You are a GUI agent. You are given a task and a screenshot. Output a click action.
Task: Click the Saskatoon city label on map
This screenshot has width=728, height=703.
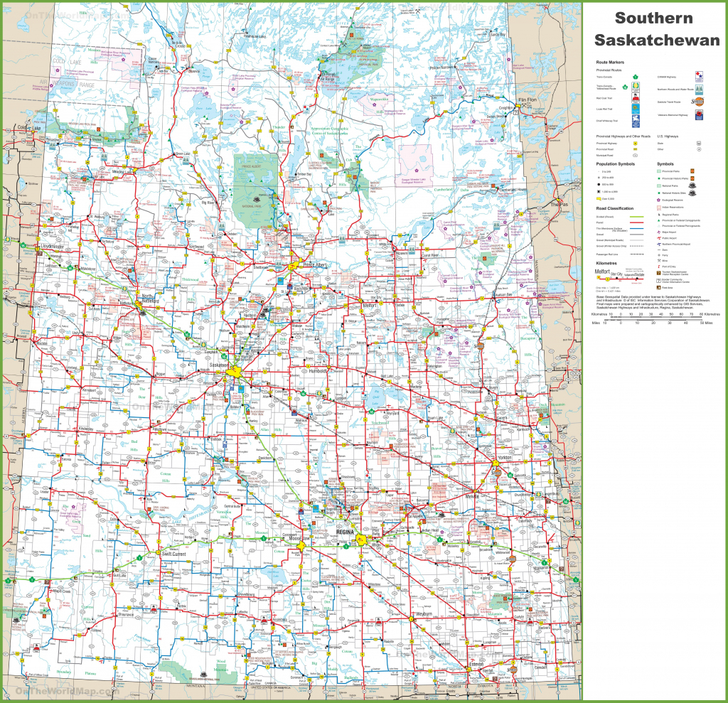pos(217,365)
